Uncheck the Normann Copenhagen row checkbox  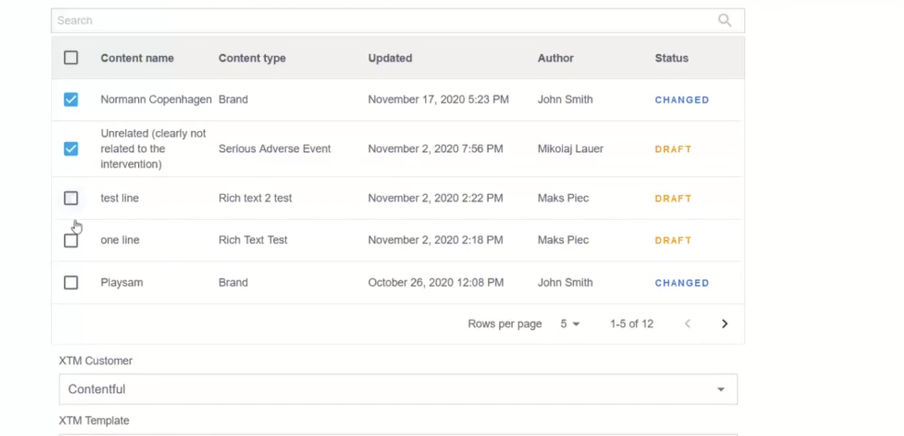71,100
